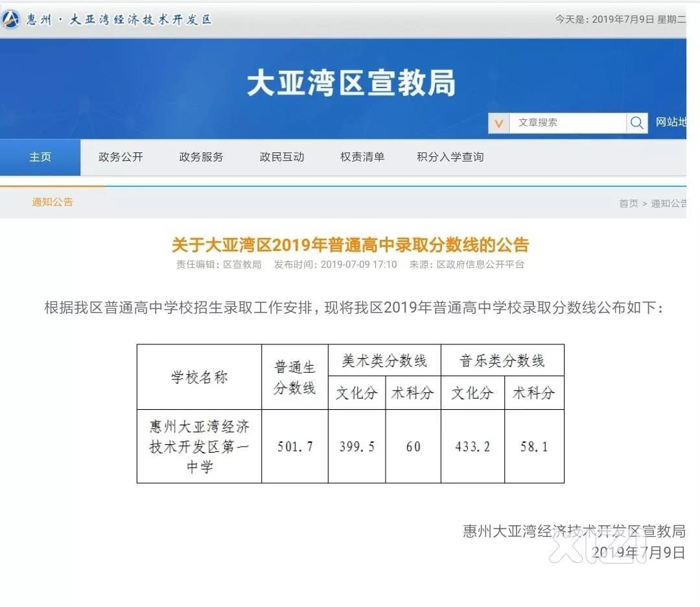Click the intro paragraph starting 根据我区普通高中
The height and width of the screenshot is (607, 700).
[x=354, y=307]
